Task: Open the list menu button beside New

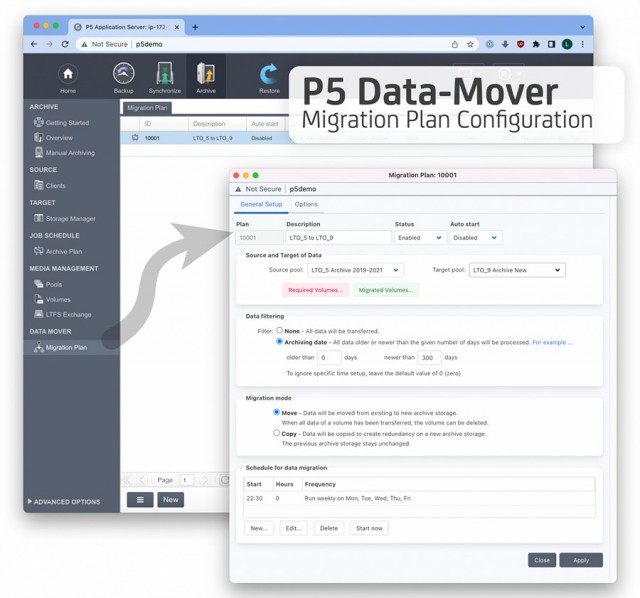Action: coord(140,500)
